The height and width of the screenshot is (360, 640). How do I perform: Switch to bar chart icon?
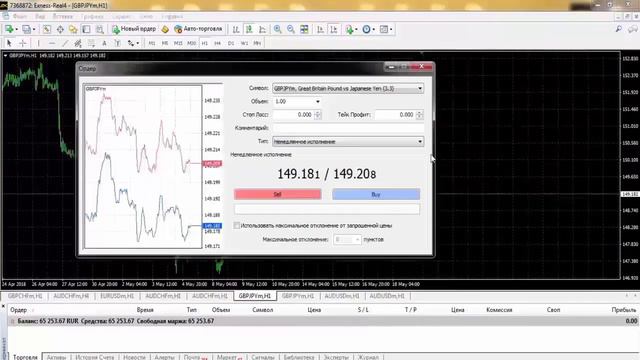click(236, 29)
